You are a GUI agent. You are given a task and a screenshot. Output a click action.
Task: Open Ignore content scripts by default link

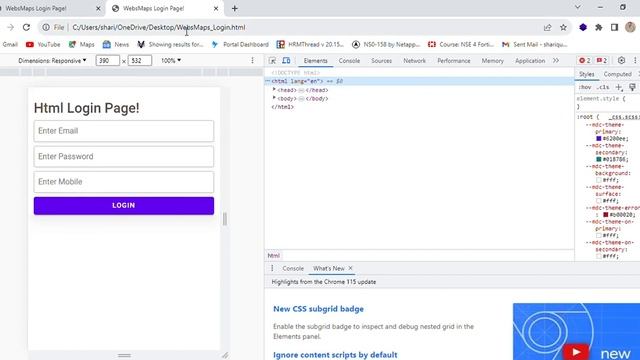click(335, 355)
